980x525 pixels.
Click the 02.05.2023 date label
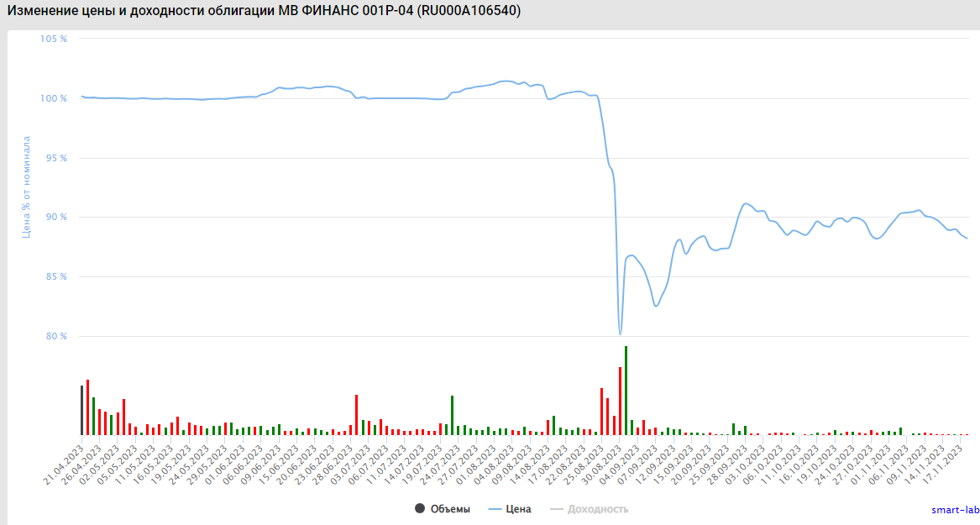(101, 463)
